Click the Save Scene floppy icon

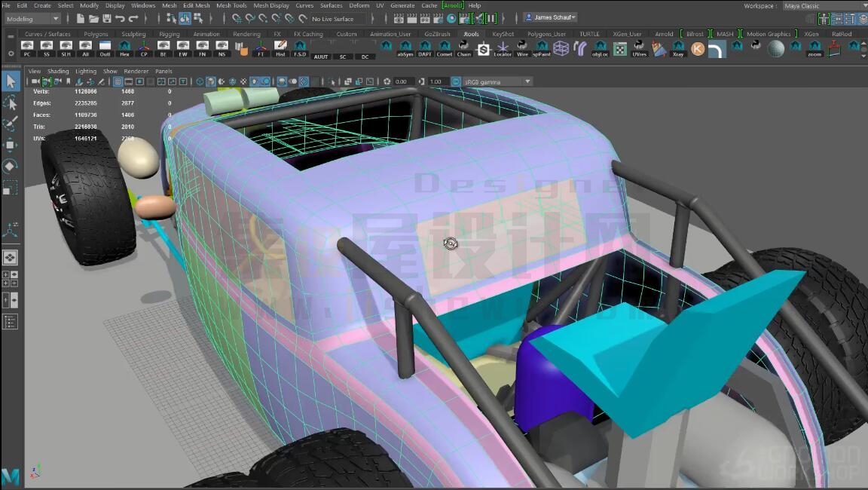click(107, 18)
